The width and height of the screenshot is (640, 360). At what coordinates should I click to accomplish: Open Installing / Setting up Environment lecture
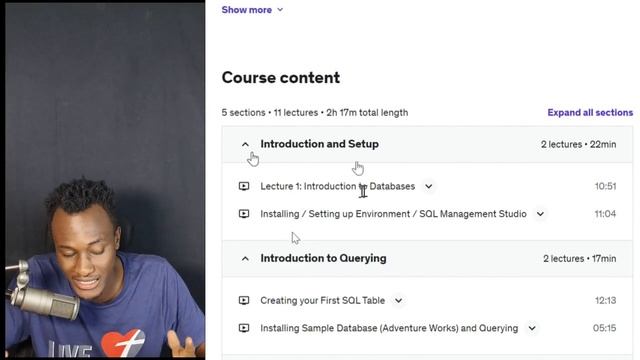pyautogui.click(x=393, y=214)
